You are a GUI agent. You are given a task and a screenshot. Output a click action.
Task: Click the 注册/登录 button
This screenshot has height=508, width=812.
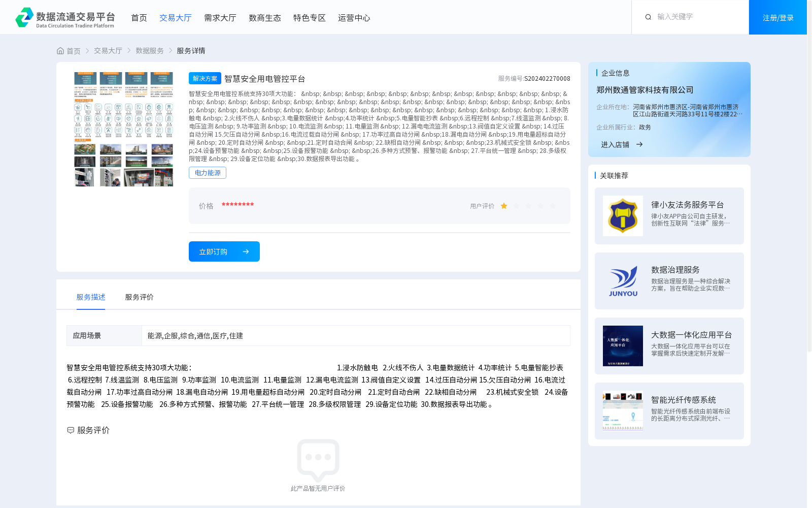[778, 17]
